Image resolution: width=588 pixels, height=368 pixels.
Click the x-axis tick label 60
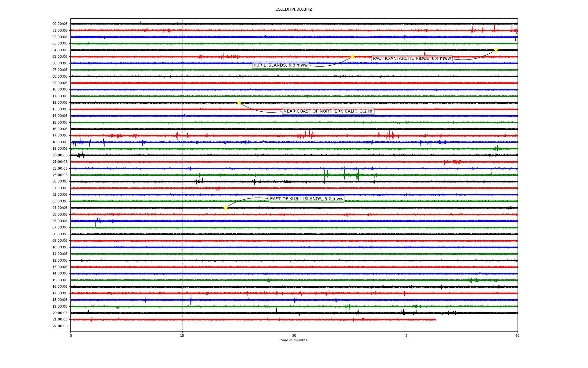[517, 335]
